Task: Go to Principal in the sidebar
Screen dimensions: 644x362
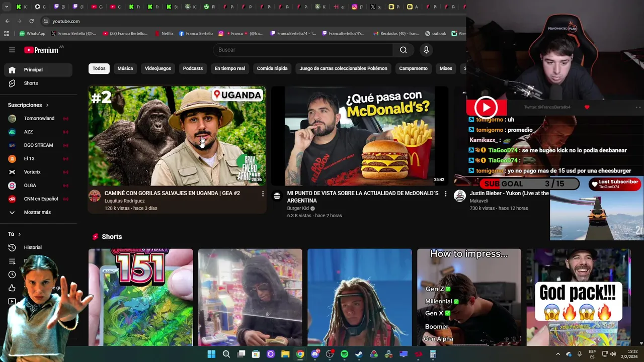Action: pos(38,70)
